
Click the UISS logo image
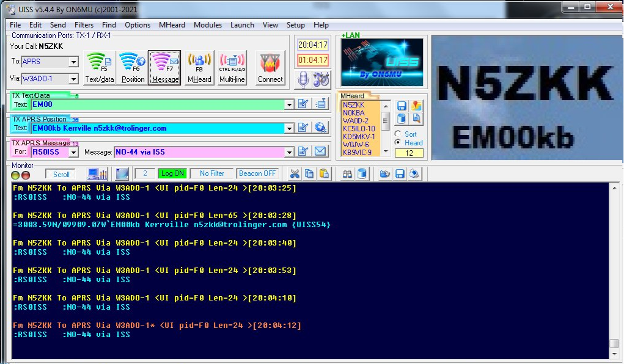click(x=382, y=62)
